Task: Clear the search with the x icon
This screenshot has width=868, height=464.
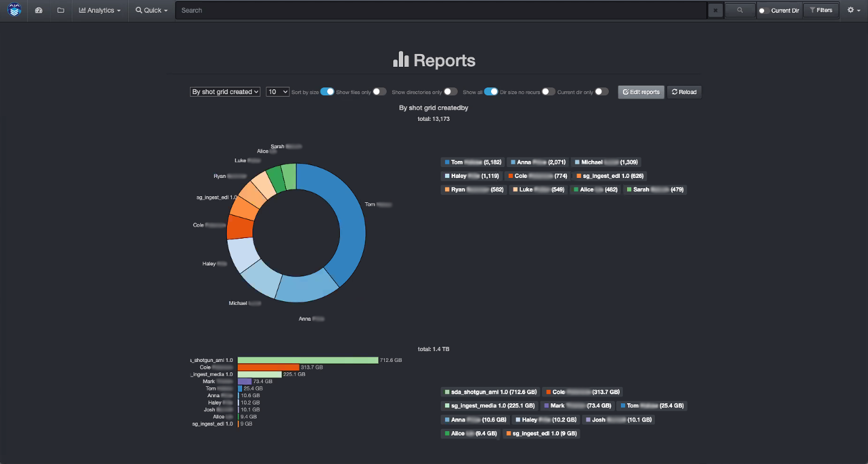Action: click(716, 10)
